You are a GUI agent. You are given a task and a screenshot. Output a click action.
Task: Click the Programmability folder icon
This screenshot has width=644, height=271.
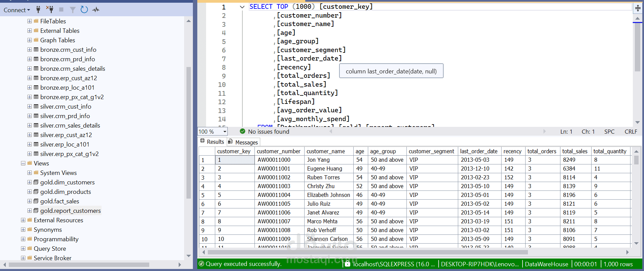[x=29, y=239]
